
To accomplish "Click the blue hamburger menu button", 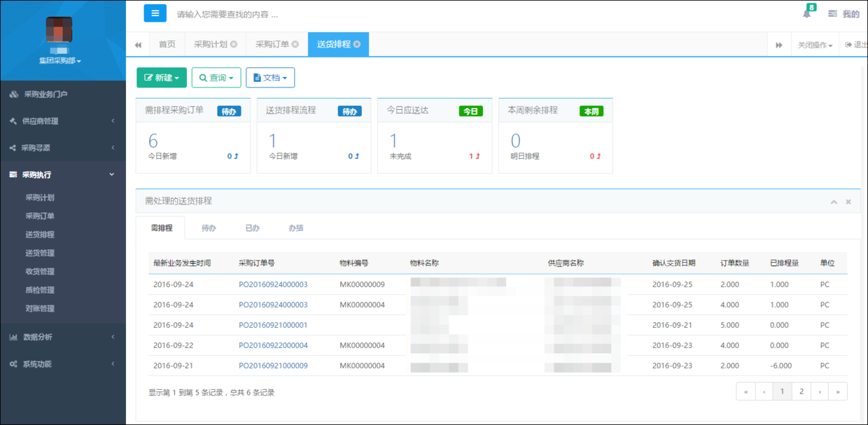I will (155, 13).
